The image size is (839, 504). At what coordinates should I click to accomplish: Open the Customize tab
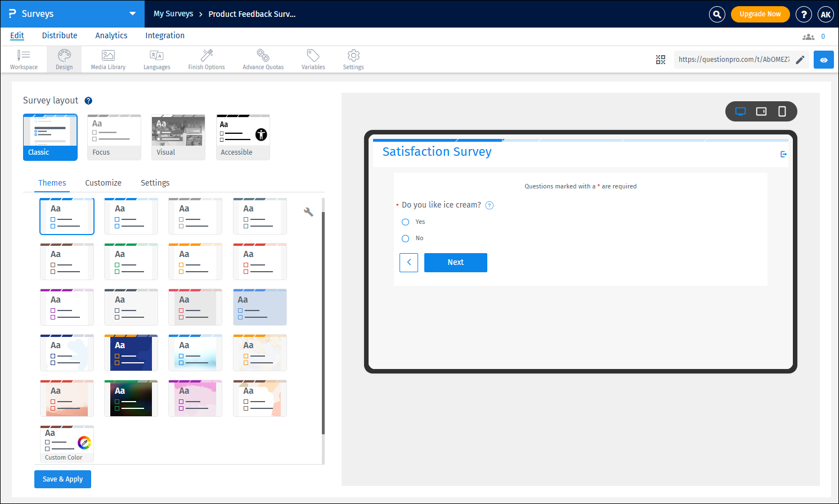point(103,183)
